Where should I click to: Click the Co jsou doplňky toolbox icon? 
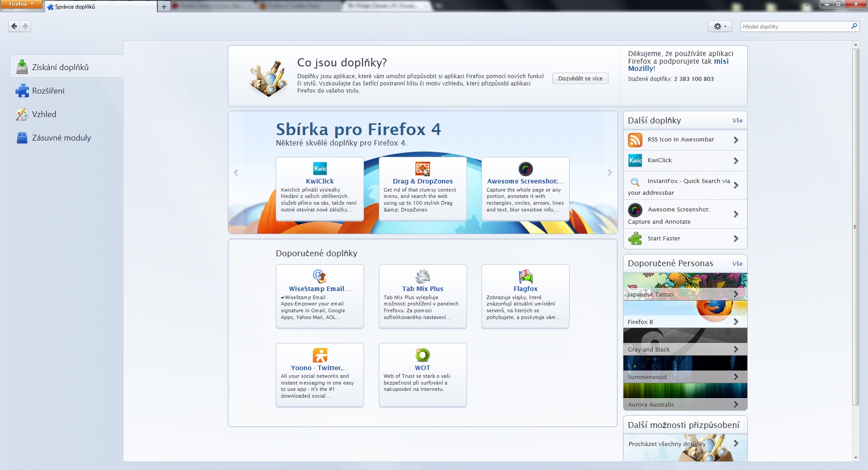269,78
